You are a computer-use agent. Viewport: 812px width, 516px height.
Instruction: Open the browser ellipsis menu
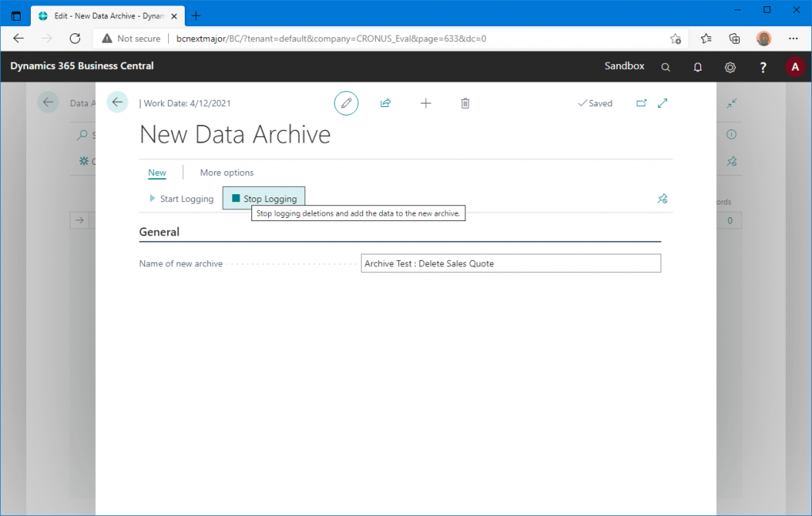793,38
